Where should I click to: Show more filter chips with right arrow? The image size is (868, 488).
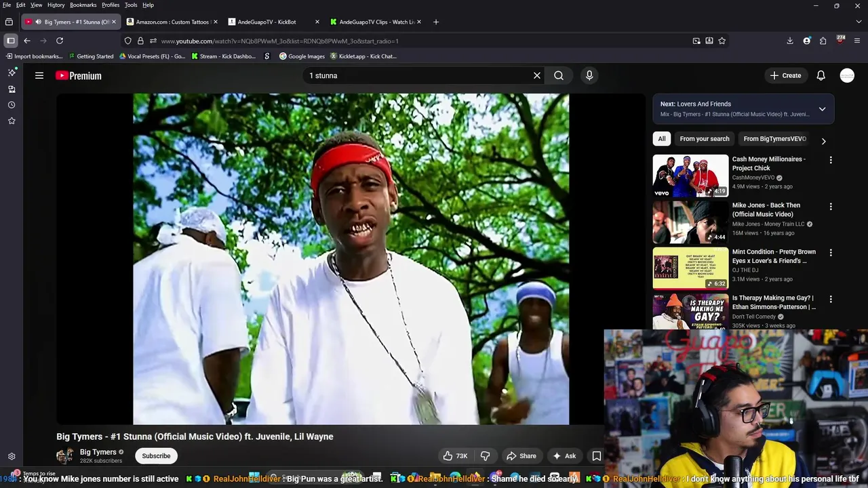click(823, 141)
